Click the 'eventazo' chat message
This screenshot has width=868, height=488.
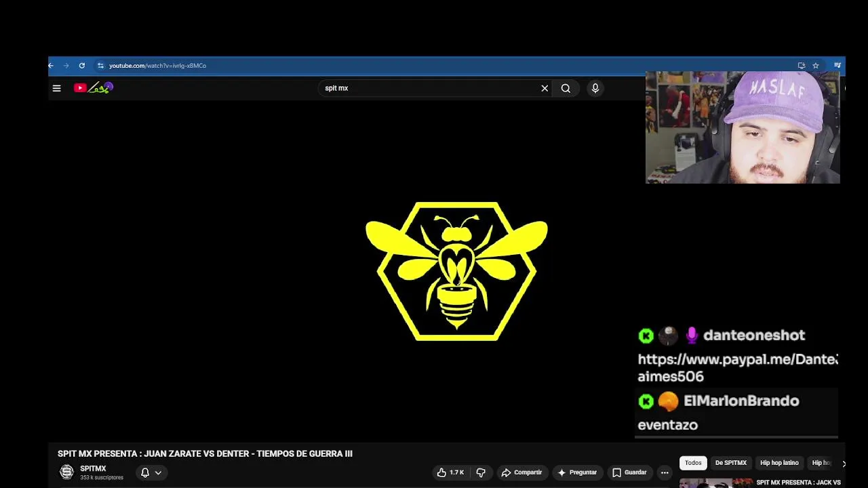click(667, 425)
